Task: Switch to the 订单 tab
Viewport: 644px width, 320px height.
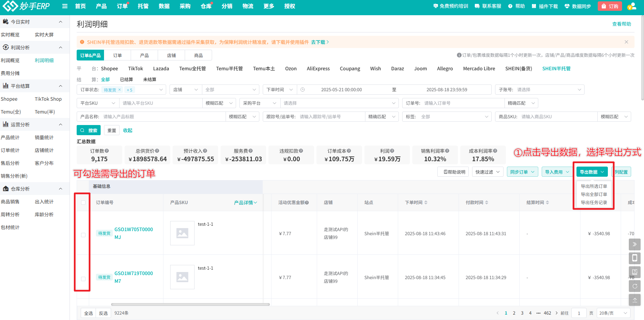Action: pos(118,55)
